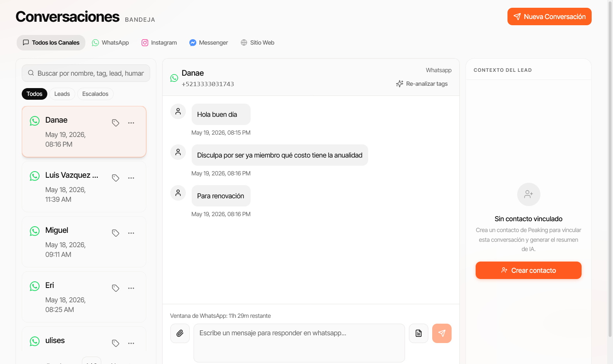Click the WhatsApp icon on ulises's card
The image size is (613, 364).
tap(35, 341)
